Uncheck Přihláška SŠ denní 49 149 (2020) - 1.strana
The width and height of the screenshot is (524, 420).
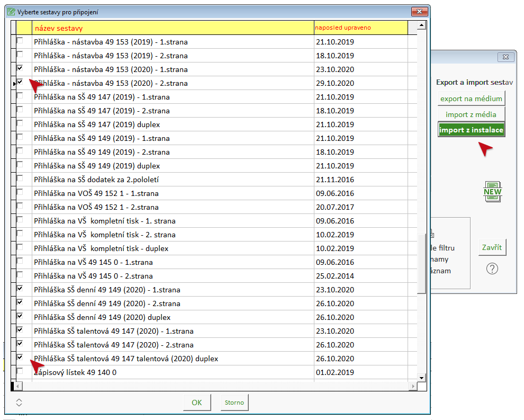(x=20, y=288)
